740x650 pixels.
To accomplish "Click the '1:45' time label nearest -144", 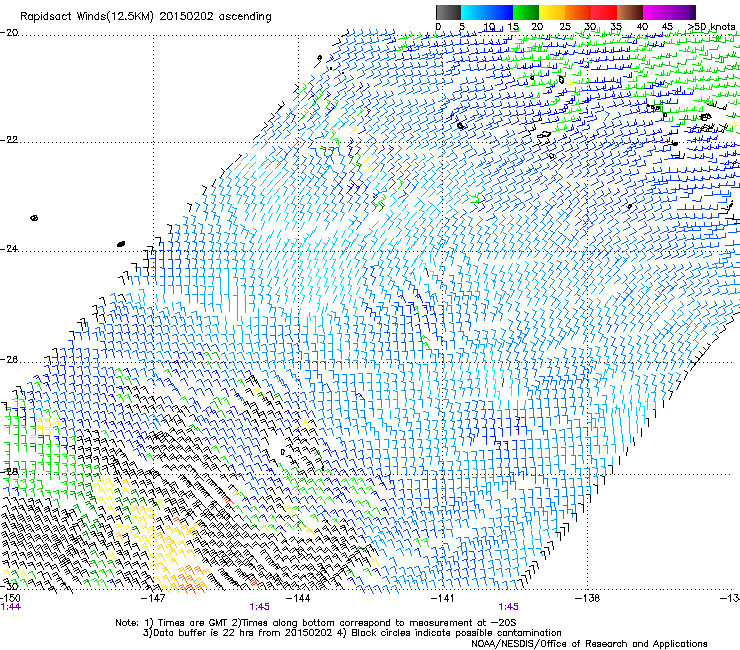I will point(260,607).
